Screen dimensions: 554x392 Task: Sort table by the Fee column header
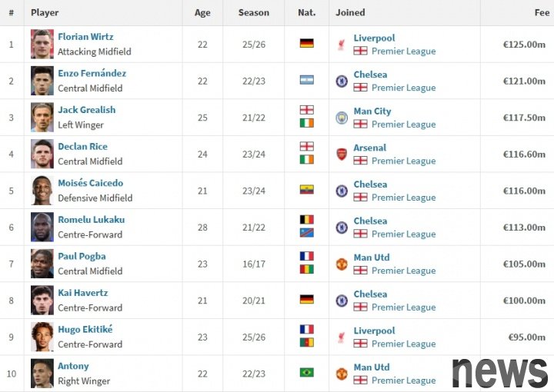(x=542, y=13)
